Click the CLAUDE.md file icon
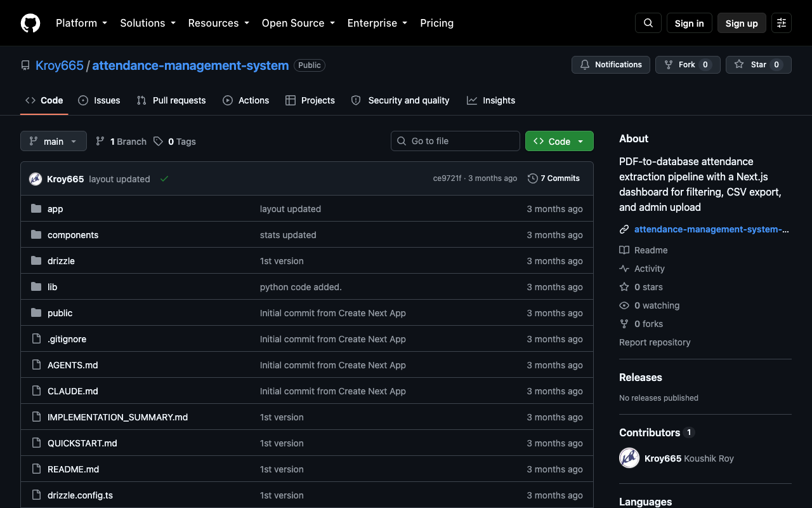The height and width of the screenshot is (508, 812). (36, 391)
